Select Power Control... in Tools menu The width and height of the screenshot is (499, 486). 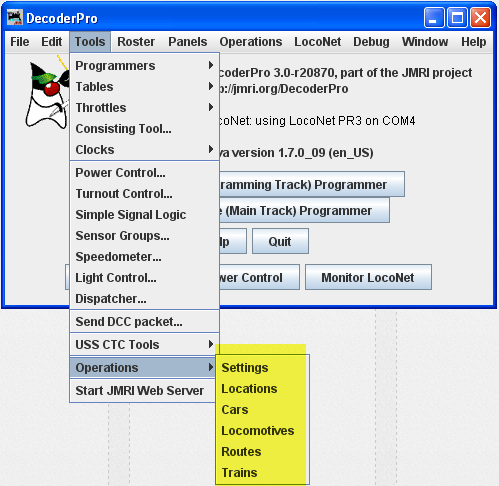click(x=144, y=173)
